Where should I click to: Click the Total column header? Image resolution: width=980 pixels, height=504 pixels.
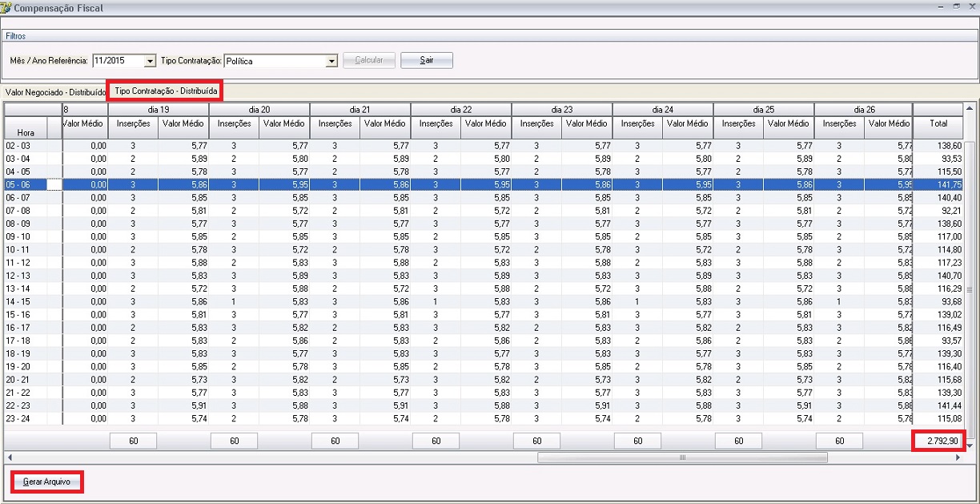tap(938, 123)
